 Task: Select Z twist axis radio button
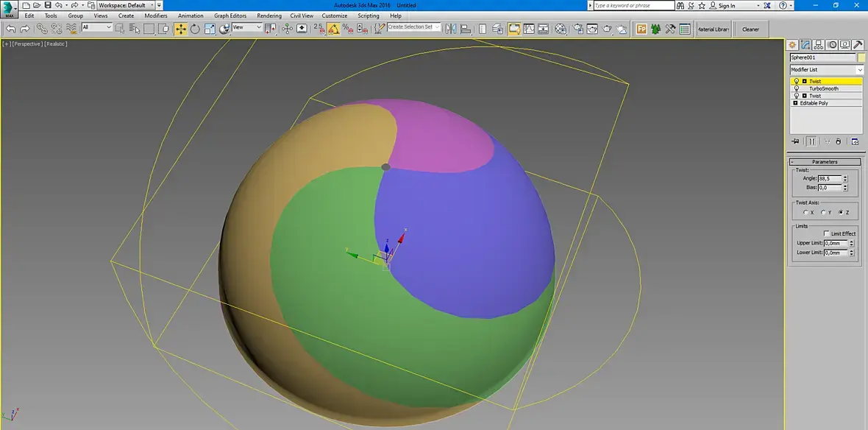pos(841,212)
